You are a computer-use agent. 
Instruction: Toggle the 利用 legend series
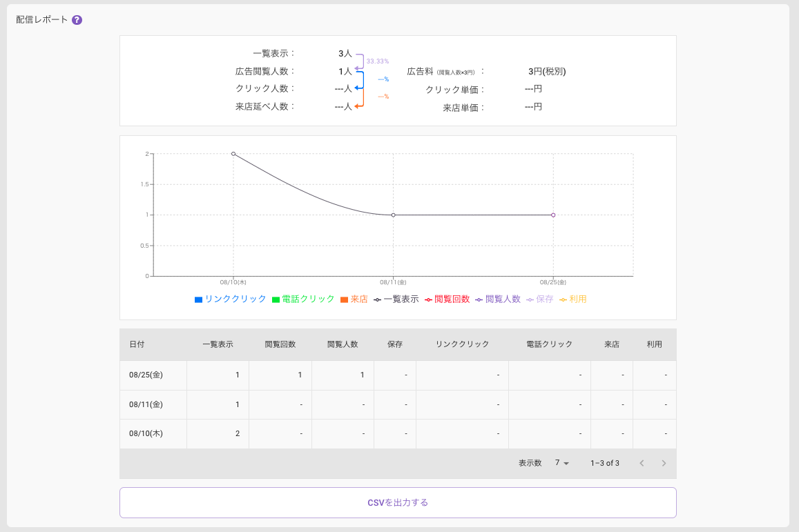click(572, 299)
